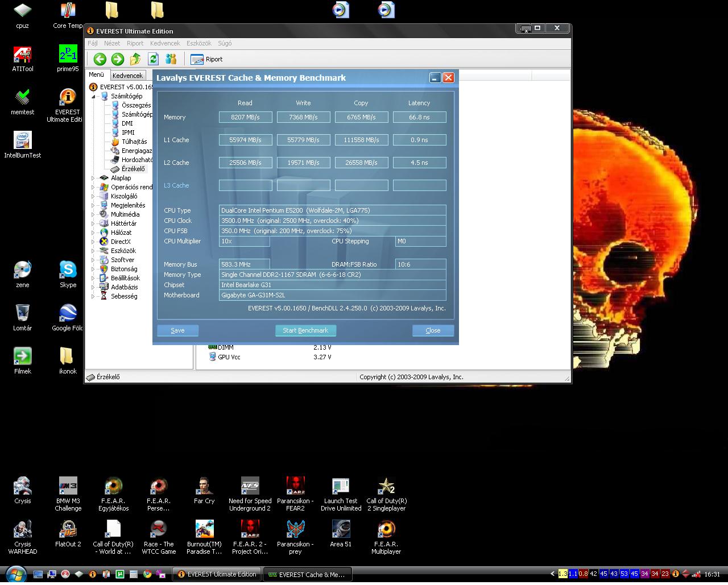The width and height of the screenshot is (728, 585).
Task: Select Adatbázis tree item
Action: (124, 287)
